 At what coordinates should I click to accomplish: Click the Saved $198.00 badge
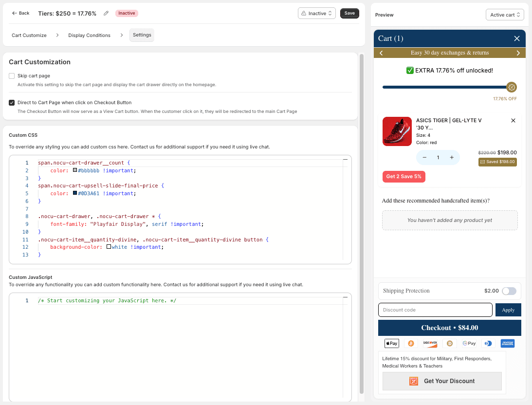click(x=497, y=162)
